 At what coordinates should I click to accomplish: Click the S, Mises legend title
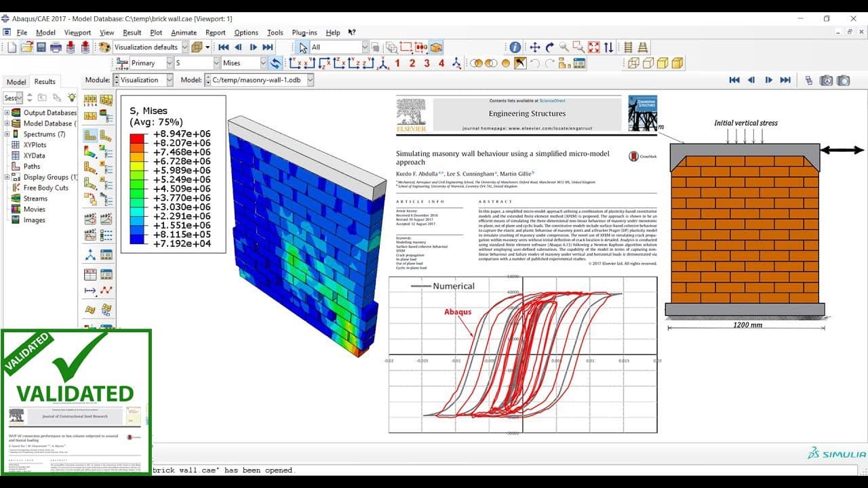[149, 110]
